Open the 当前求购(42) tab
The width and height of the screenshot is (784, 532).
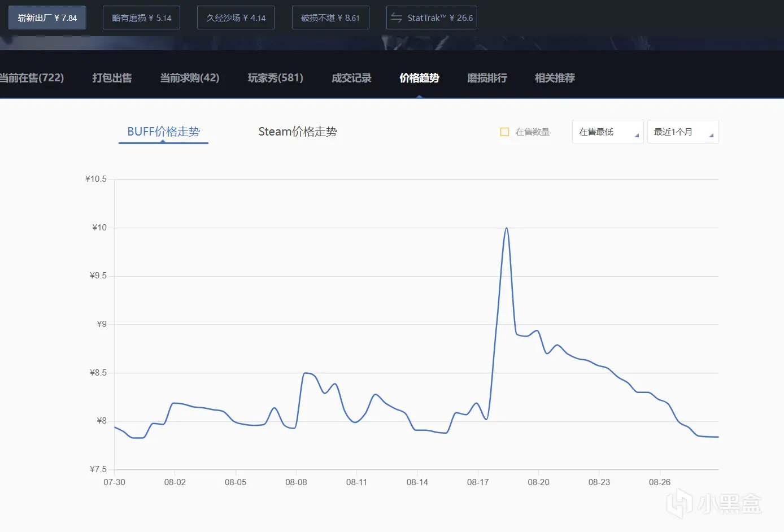[x=190, y=78]
